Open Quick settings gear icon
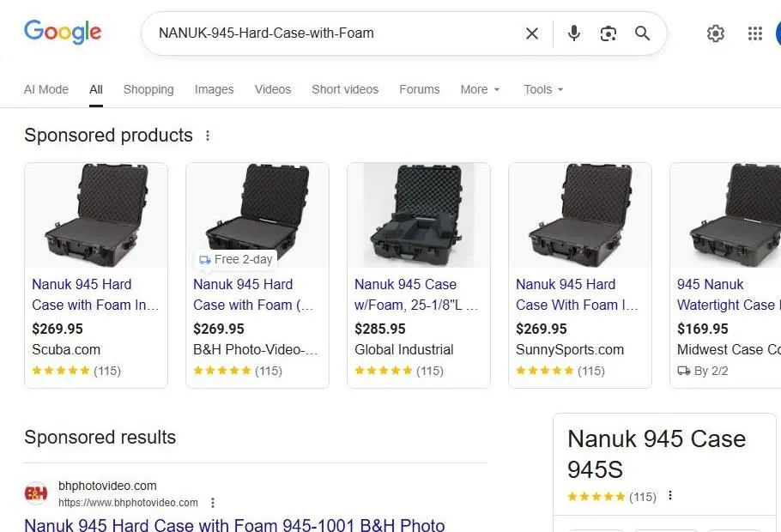 click(x=715, y=33)
